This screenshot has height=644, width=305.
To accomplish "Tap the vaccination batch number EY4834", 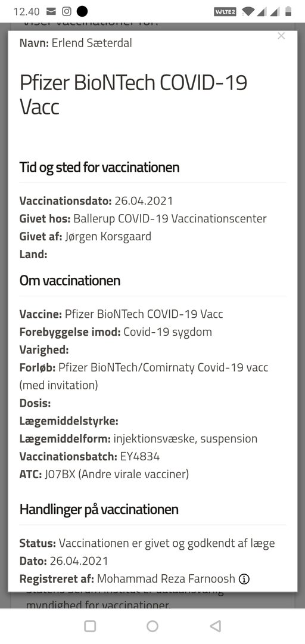I will [140, 457].
